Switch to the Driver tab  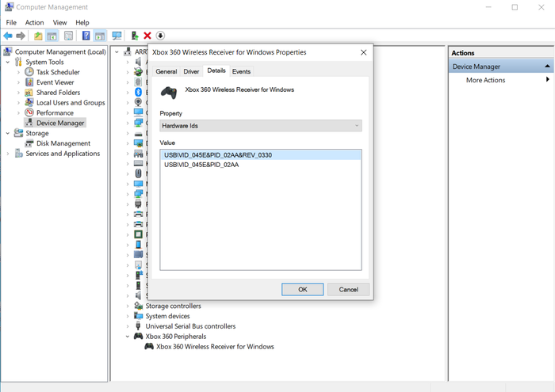191,71
